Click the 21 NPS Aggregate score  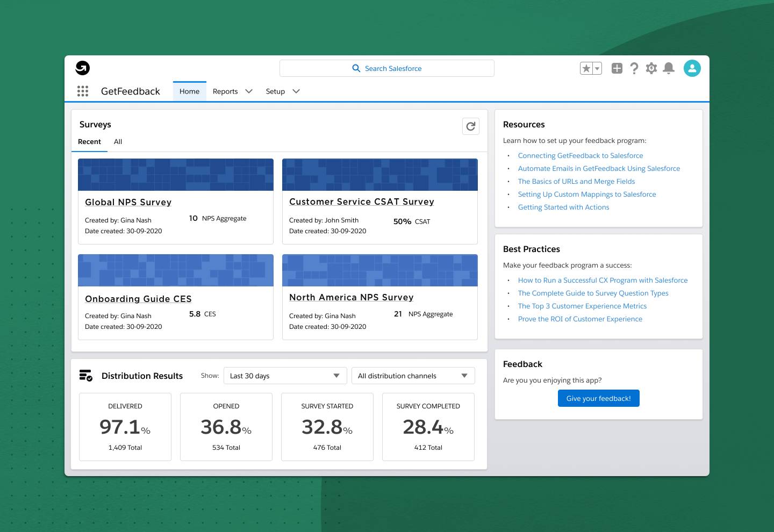(x=424, y=314)
